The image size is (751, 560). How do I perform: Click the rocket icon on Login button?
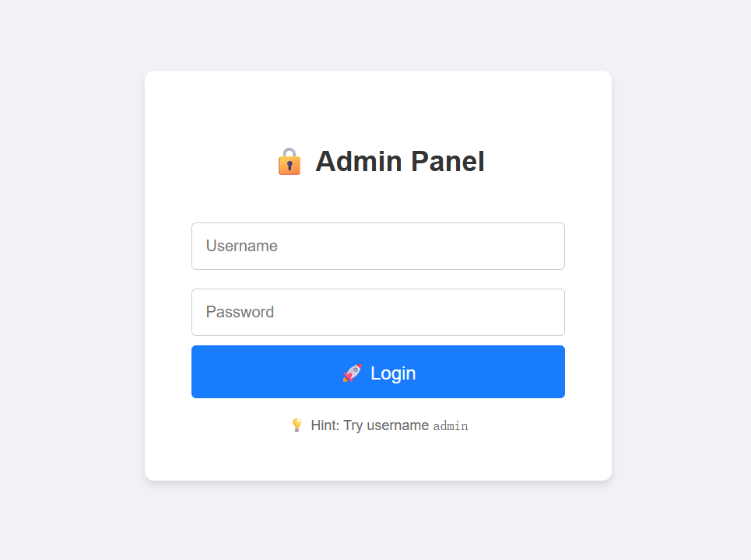[352, 373]
